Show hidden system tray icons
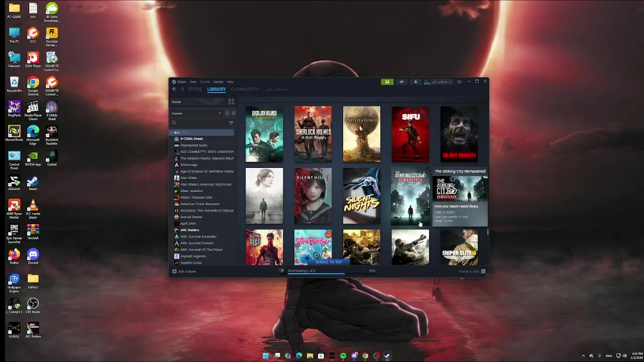 583,355
